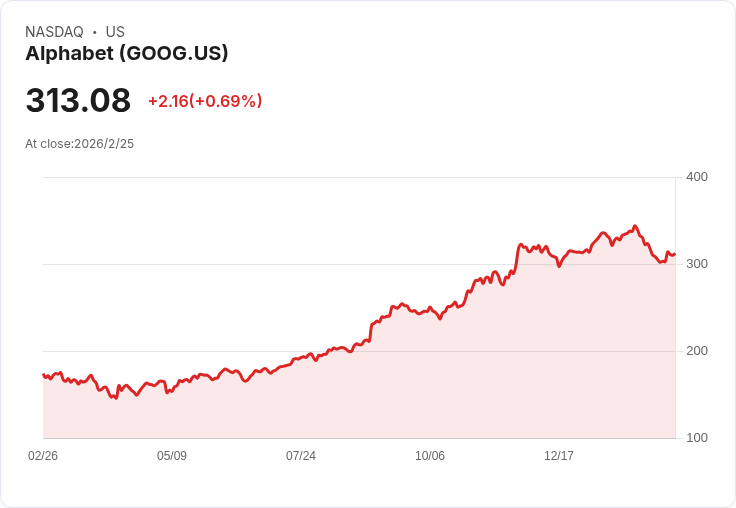Select the 07/24 date on x-axis
The height and width of the screenshot is (508, 736).
point(301,456)
